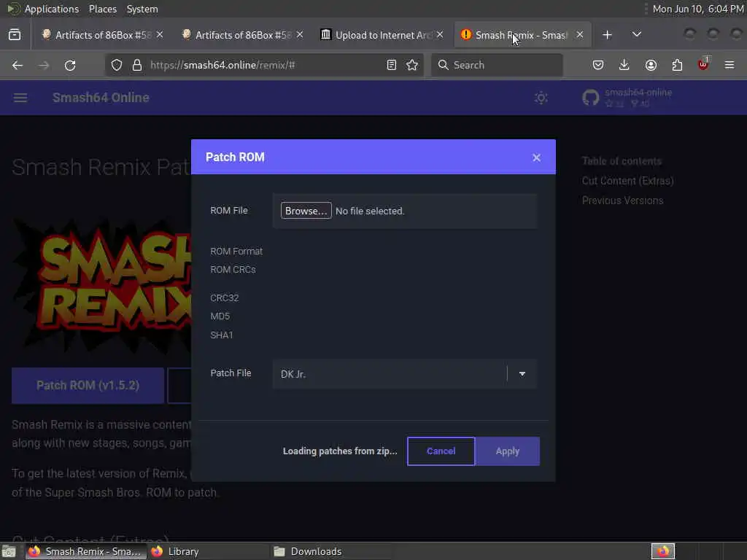
Task: Click the "Loading patches from zip..." status
Action: (x=340, y=451)
